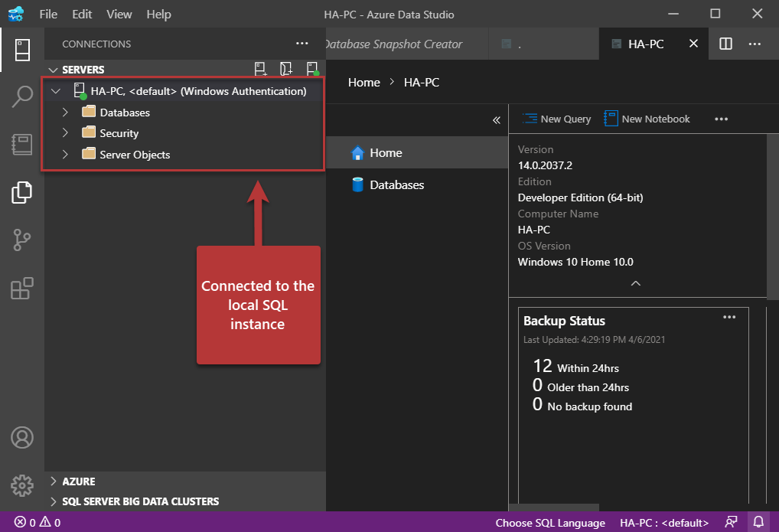This screenshot has height=532, width=779.
Task: Open the Source Control icon
Action: tap(22, 240)
